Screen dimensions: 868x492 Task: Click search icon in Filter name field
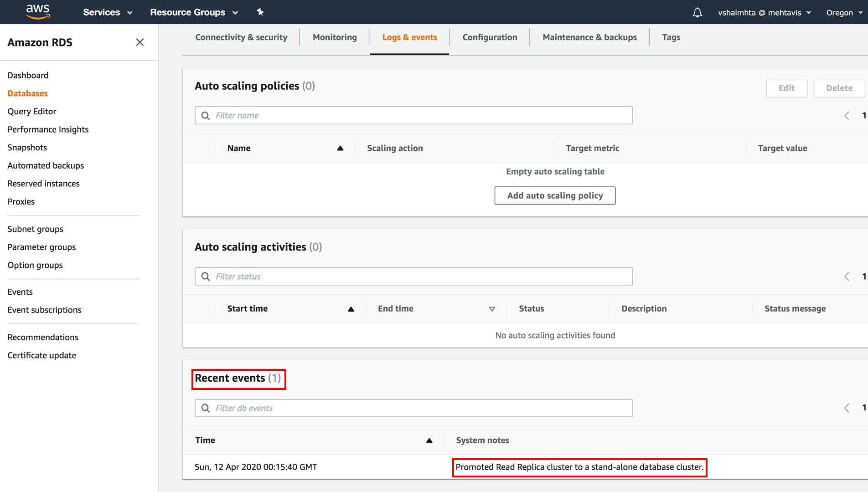click(x=206, y=116)
